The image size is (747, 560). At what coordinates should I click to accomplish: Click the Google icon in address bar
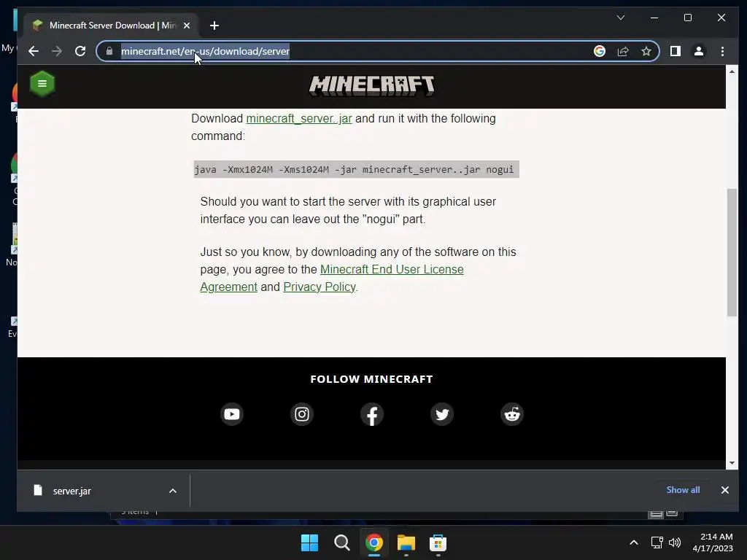click(x=600, y=51)
